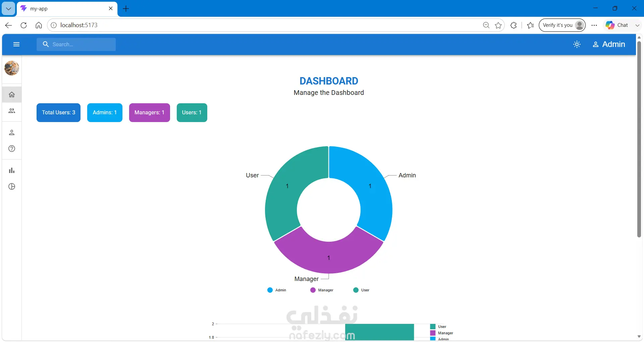Open the browser Extensions puzzle icon
Screen dimensions: 644x342
click(514, 25)
